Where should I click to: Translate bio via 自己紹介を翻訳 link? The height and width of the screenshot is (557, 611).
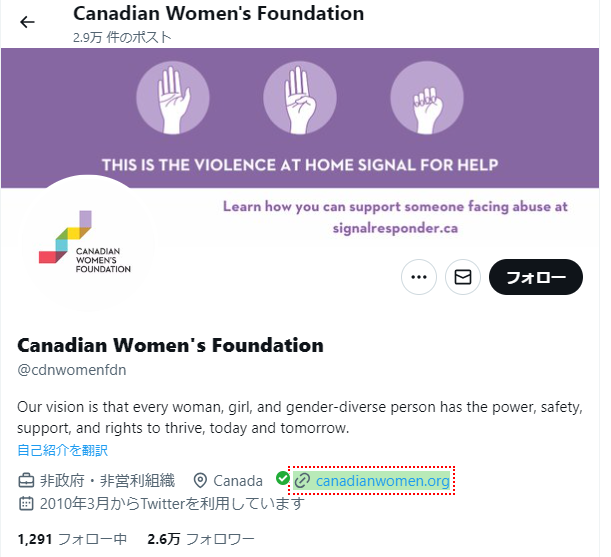coord(63,450)
